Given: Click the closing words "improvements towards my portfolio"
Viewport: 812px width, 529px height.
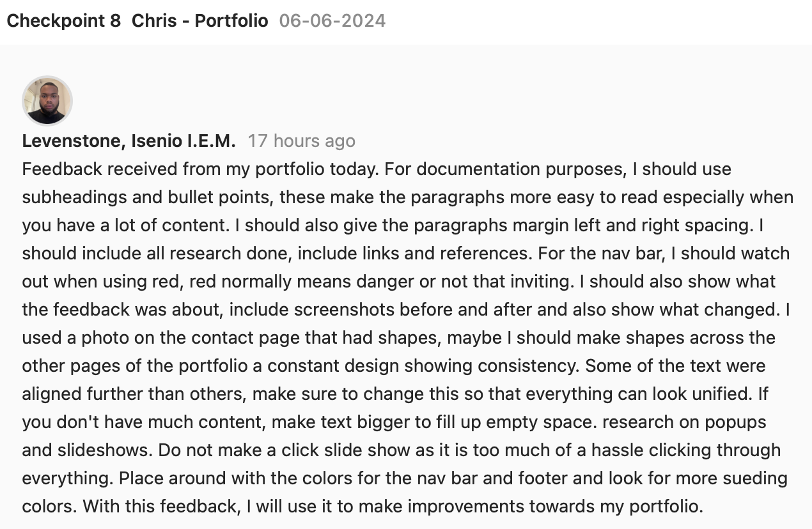Looking at the screenshot, I should pyautogui.click(x=555, y=507).
